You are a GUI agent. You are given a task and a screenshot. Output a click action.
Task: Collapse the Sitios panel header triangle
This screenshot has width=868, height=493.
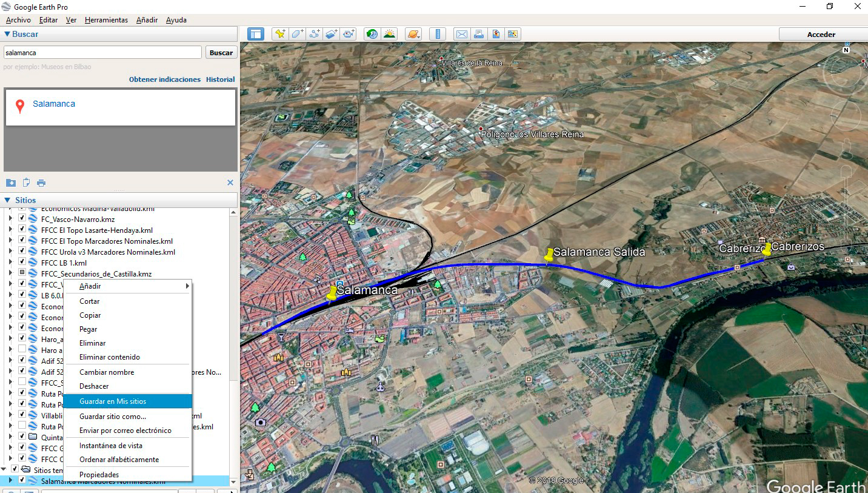pyautogui.click(x=7, y=200)
